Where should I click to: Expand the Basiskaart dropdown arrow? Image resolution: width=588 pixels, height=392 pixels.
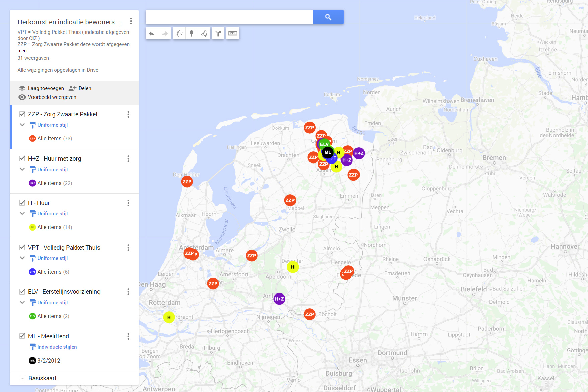[22, 378]
